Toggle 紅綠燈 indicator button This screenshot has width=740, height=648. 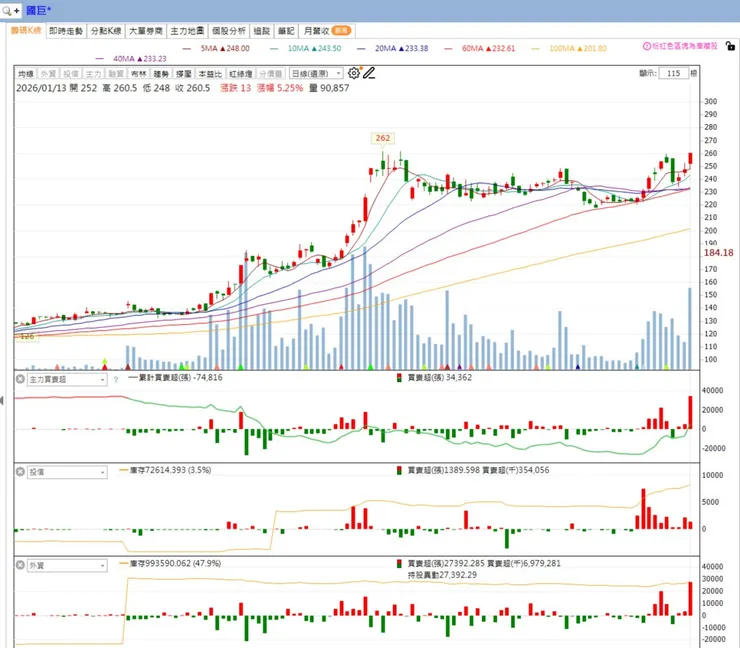[x=241, y=74]
